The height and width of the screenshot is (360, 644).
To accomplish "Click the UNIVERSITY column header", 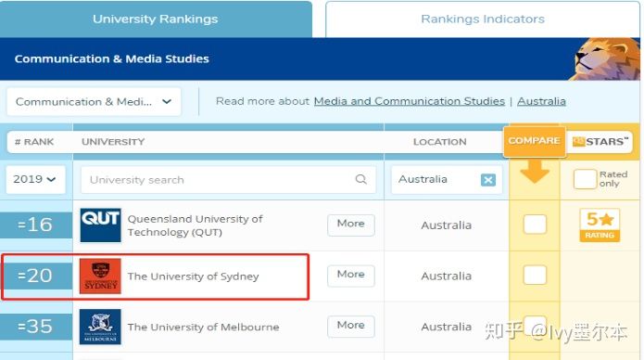I will tap(113, 142).
